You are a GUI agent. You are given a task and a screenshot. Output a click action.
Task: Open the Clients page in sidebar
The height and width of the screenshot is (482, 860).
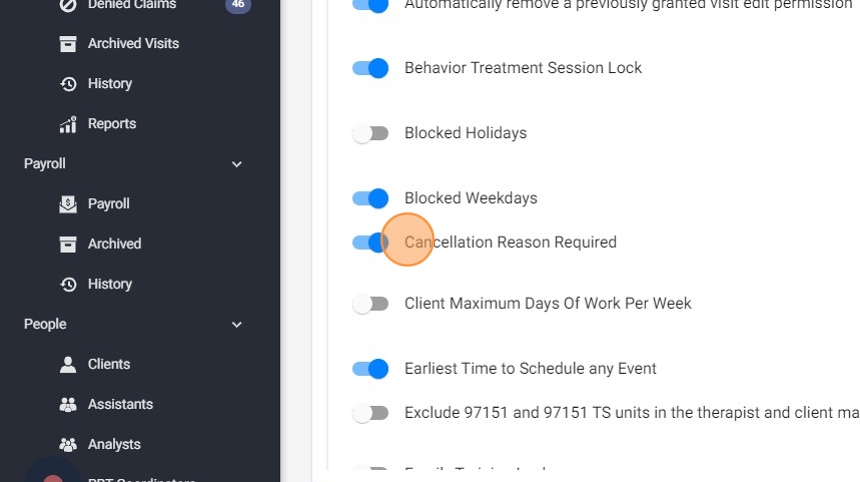coord(109,364)
